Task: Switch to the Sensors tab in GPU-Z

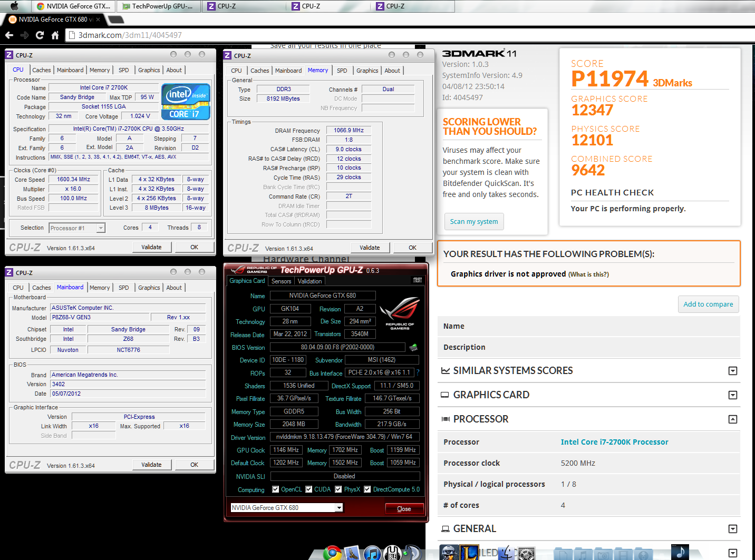Action: pos(281,281)
